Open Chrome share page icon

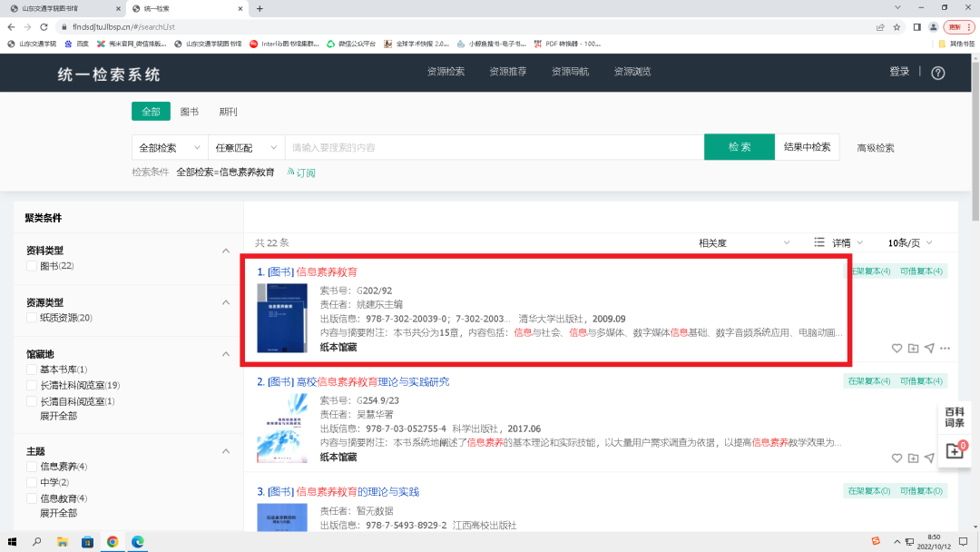(x=880, y=27)
